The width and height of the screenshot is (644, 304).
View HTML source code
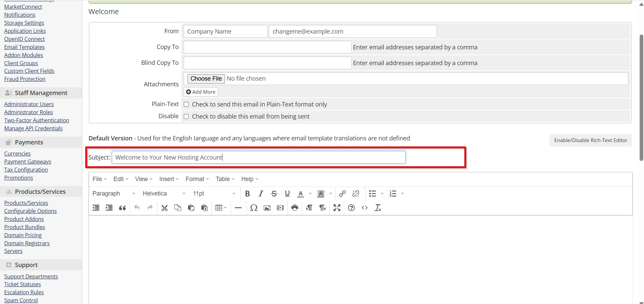[x=365, y=208]
